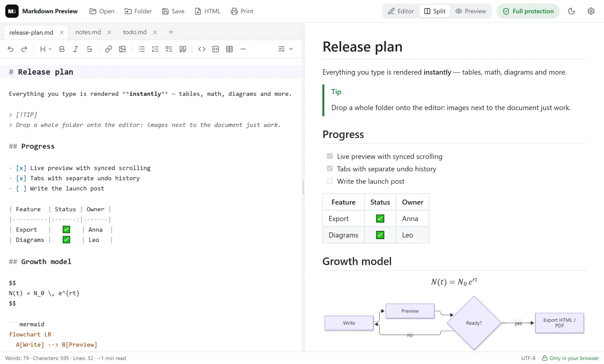Close the notes.md tab
Screen dimensions: 604x364
(x=109, y=32)
